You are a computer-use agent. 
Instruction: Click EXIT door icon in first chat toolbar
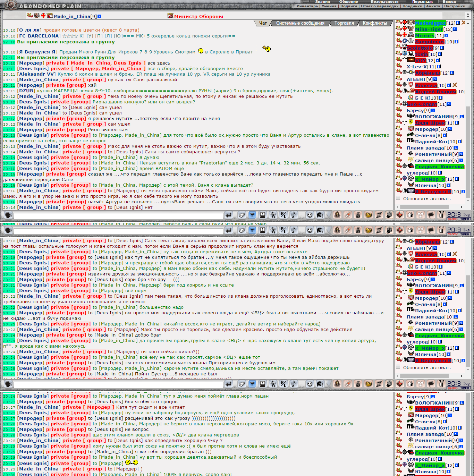pos(441,215)
